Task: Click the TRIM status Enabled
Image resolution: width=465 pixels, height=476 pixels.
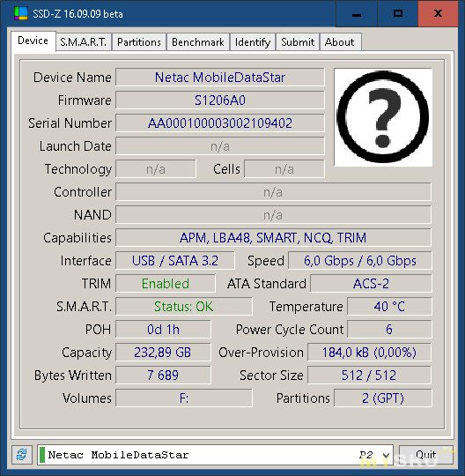Action: click(166, 284)
